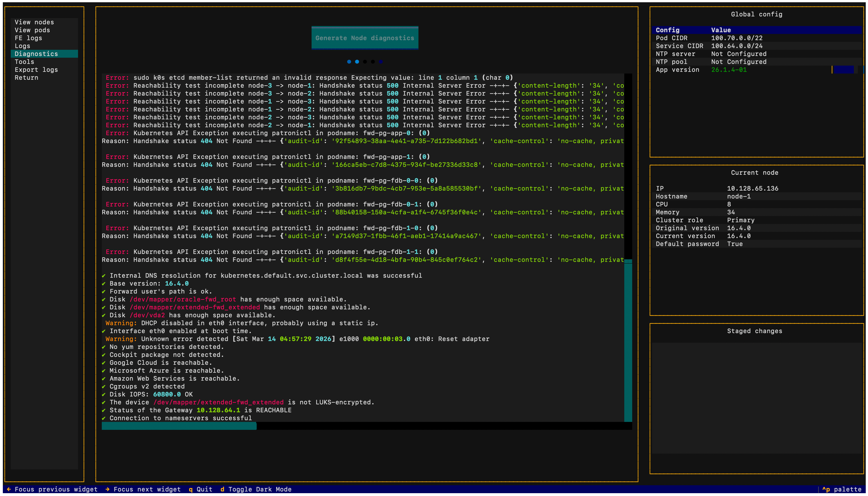The height and width of the screenshot is (496, 868).
Task: Click Connection to nameservers successful line
Action: pos(177,418)
